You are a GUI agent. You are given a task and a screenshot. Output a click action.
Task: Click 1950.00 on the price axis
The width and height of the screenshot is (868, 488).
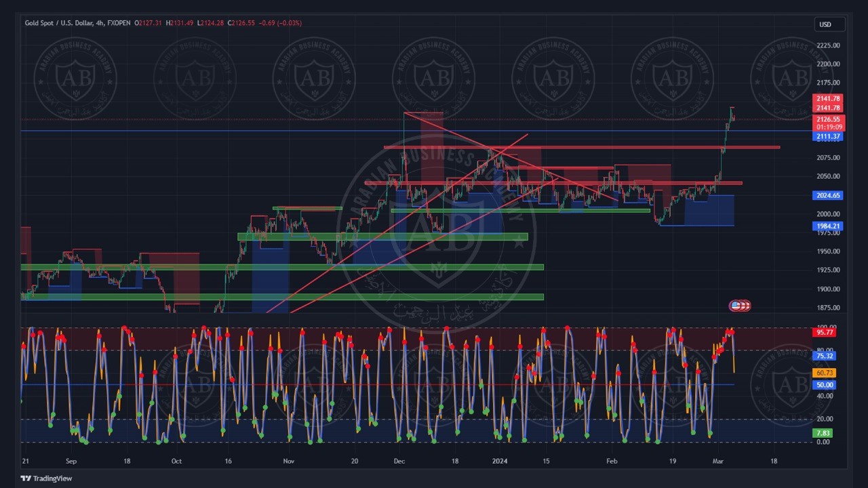(829, 251)
